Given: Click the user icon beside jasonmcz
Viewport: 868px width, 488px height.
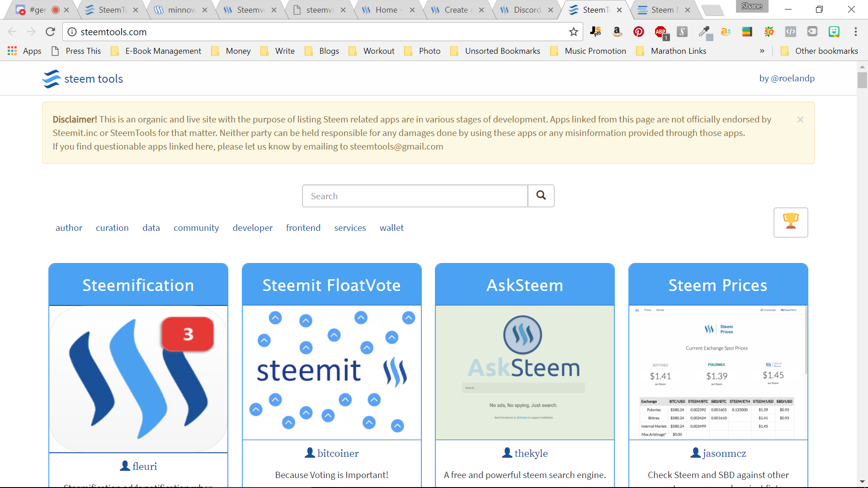Looking at the screenshot, I should point(695,453).
